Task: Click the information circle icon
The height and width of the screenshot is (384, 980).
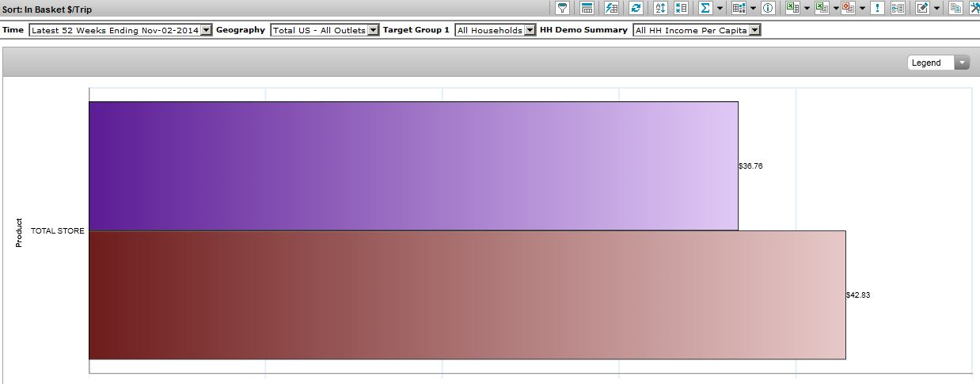Action: pyautogui.click(x=768, y=8)
